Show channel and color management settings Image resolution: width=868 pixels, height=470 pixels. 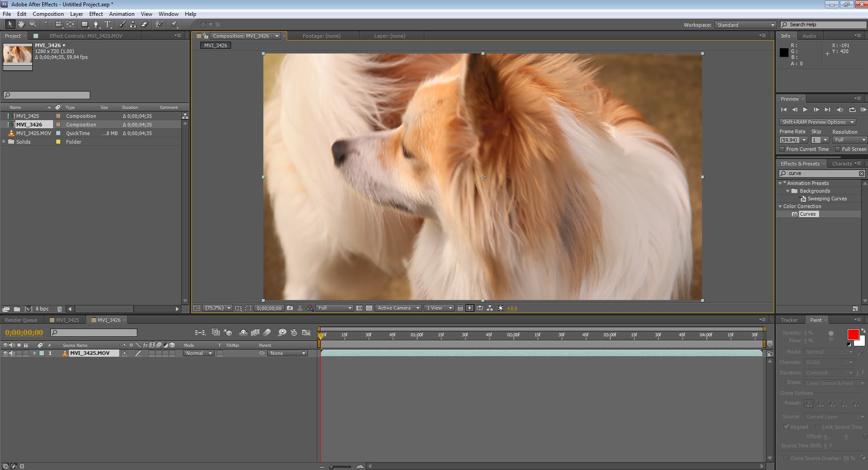pyautogui.click(x=310, y=308)
